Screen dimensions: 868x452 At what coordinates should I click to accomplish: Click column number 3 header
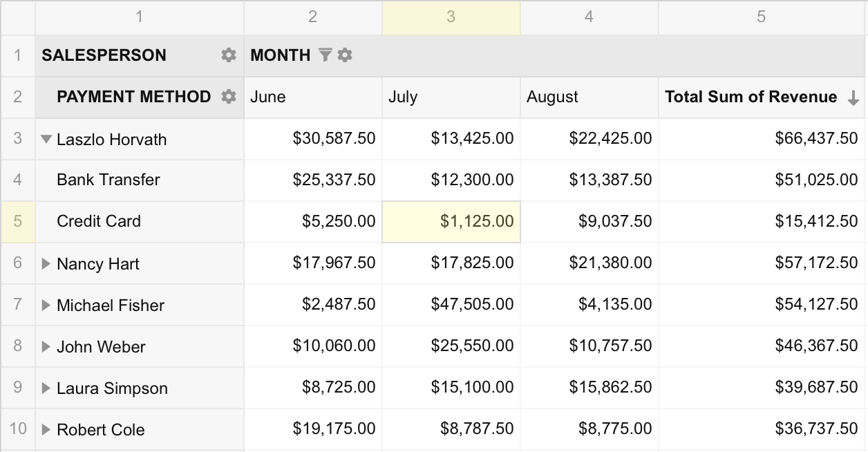[451, 17]
